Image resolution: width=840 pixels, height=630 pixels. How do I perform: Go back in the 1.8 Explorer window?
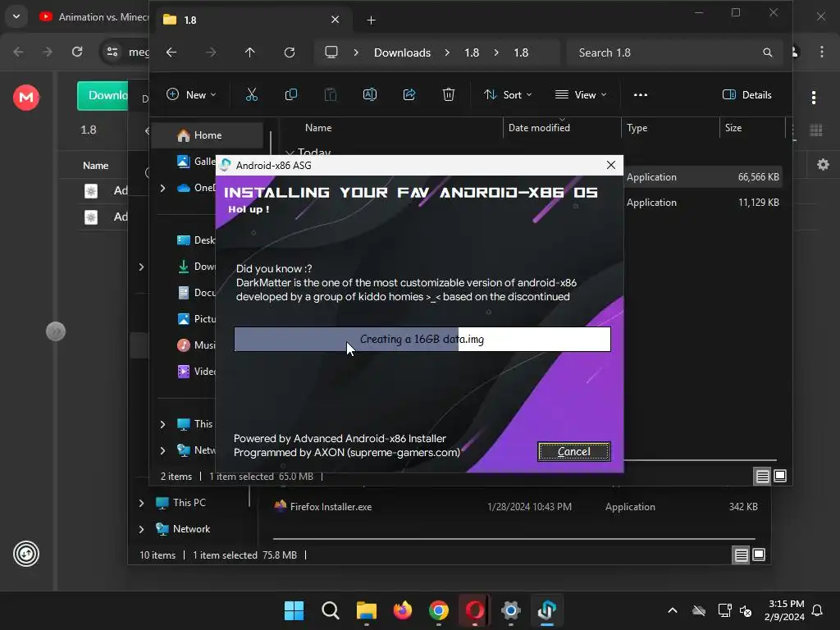click(171, 52)
